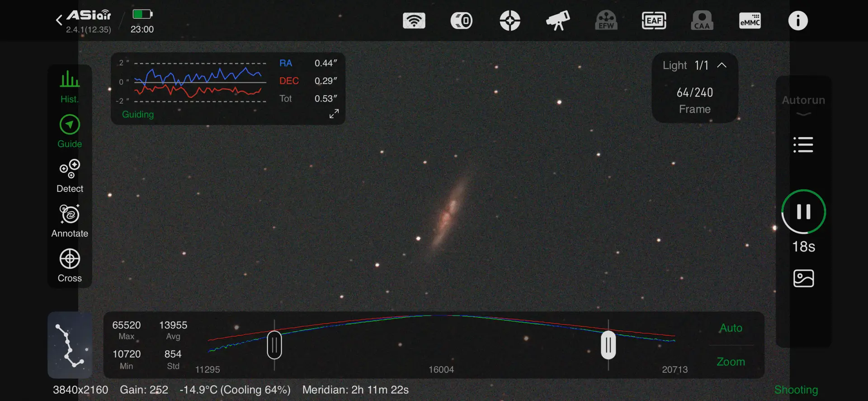868x401 pixels.
Task: Click the Gain: 252 status text
Action: coord(144,390)
